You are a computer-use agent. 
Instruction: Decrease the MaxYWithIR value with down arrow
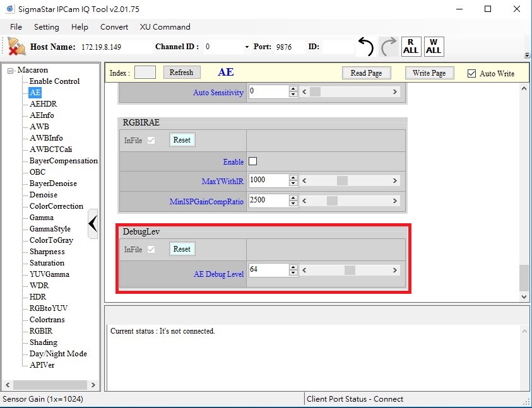pos(293,184)
